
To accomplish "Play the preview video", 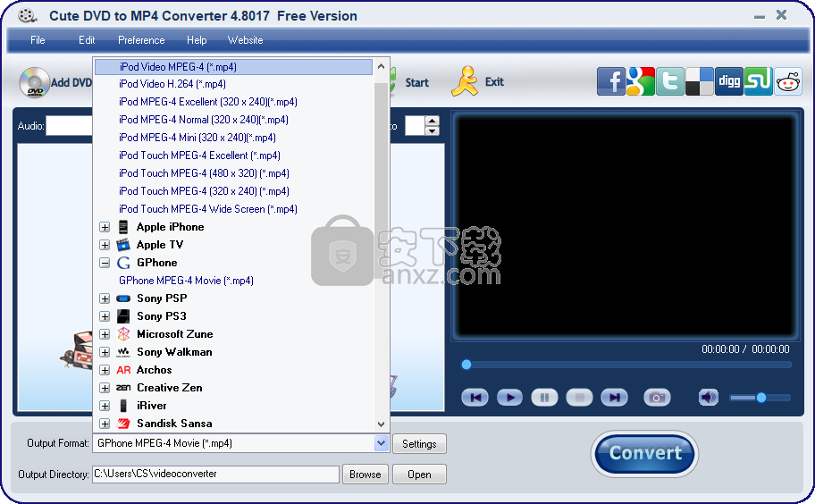I will (510, 398).
